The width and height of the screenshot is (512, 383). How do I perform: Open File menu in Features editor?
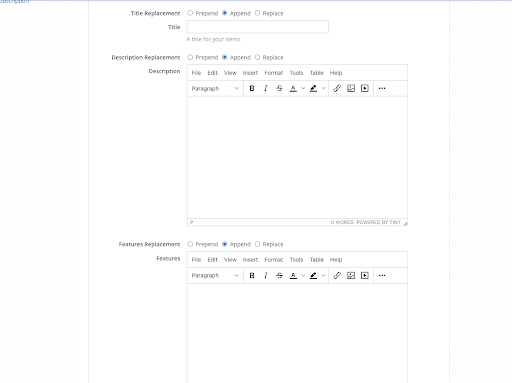coord(196,260)
